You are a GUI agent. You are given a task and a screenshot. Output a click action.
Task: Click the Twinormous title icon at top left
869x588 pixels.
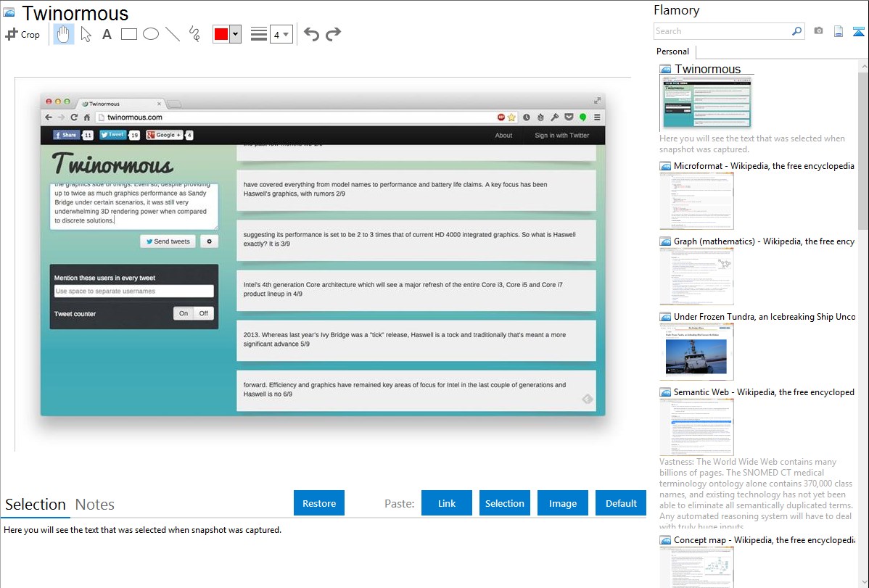pyautogui.click(x=9, y=13)
